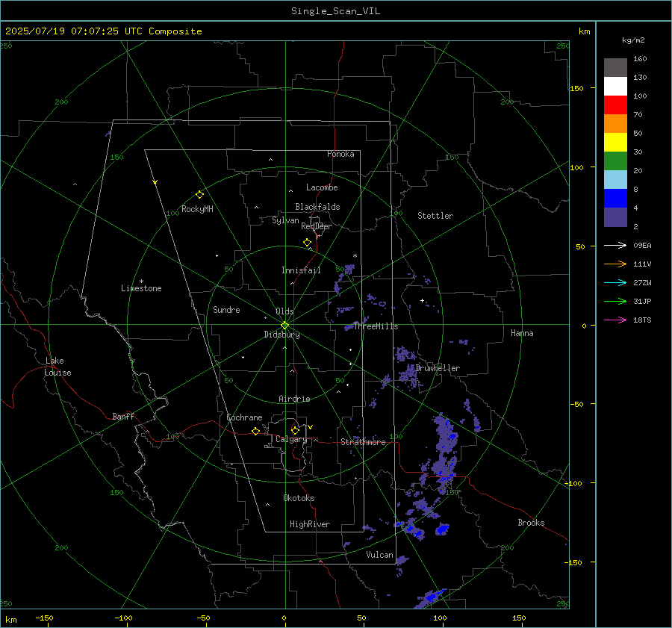Select the orange 50-70 legend swatch
Screen dimensions: 672x628
[615, 123]
